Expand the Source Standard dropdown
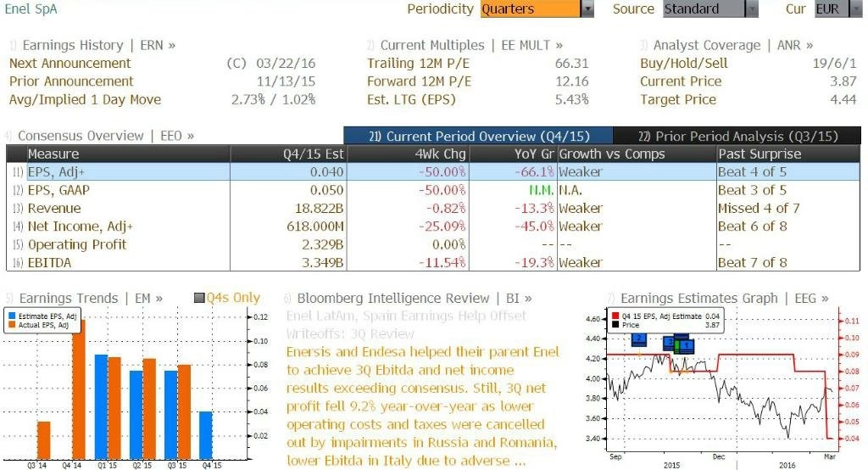Screen dimensions: 868x470 (x=752, y=8)
